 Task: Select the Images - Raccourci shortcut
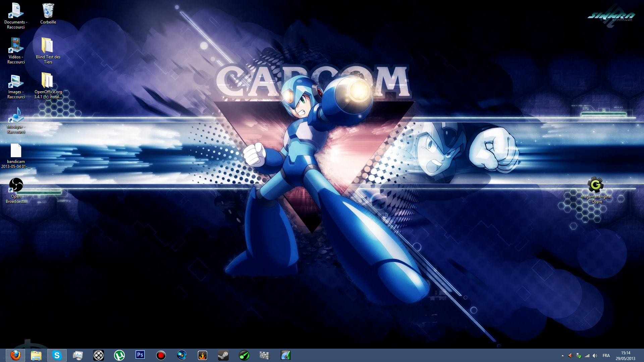click(x=16, y=85)
